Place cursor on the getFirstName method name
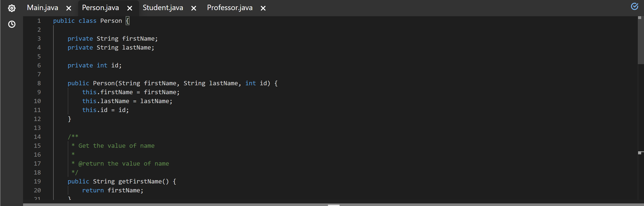Viewport: 644px width, 206px height. pyautogui.click(x=143, y=181)
